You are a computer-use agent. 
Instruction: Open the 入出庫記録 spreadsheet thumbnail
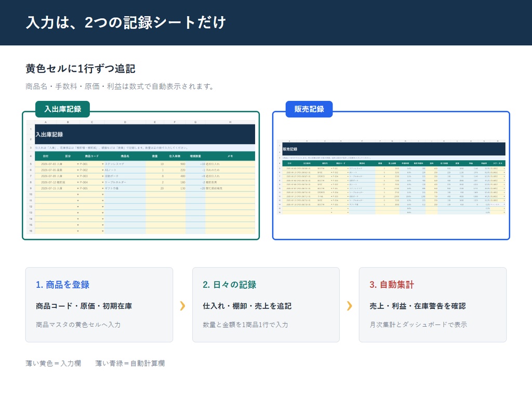tap(141, 177)
